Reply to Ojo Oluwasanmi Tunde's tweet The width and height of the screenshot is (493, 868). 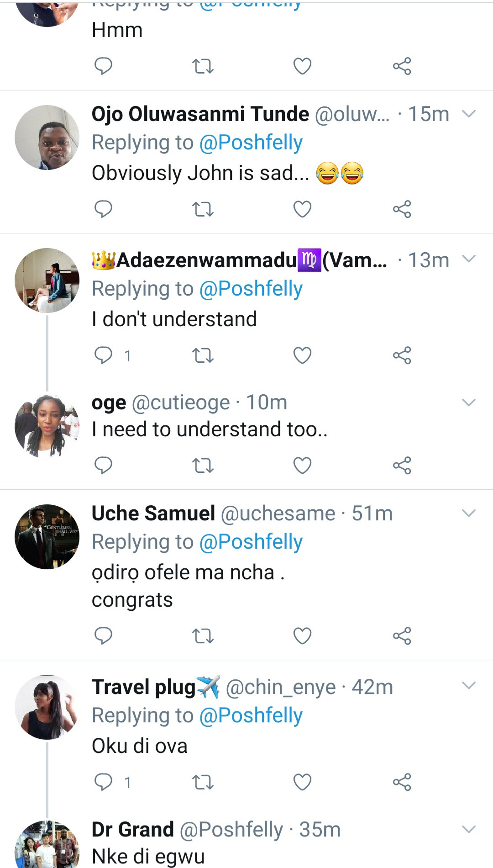(103, 209)
